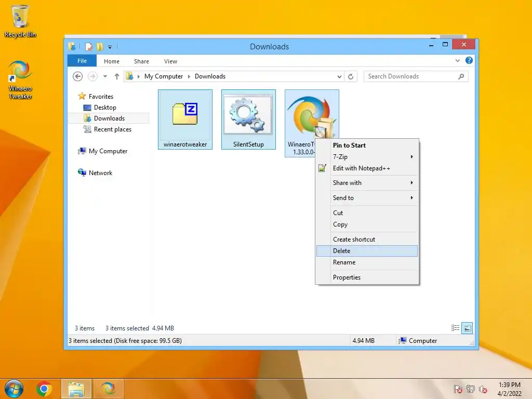Open the Start button on taskbar
Viewport: 532px width, 399px height.
pyautogui.click(x=14, y=389)
